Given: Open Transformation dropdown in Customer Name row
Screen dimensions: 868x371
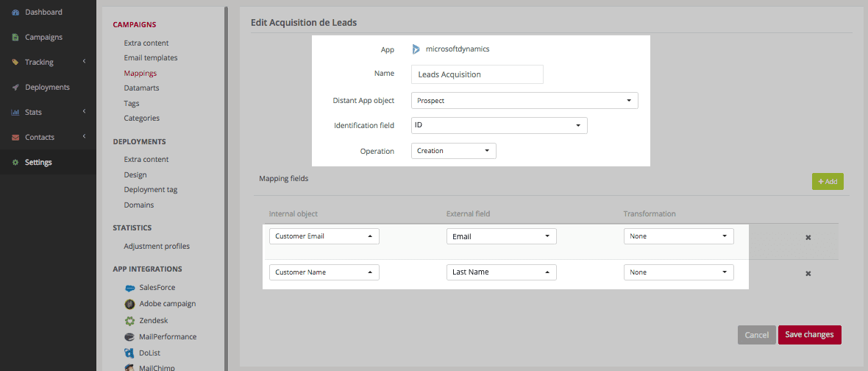Looking at the screenshot, I should (679, 272).
